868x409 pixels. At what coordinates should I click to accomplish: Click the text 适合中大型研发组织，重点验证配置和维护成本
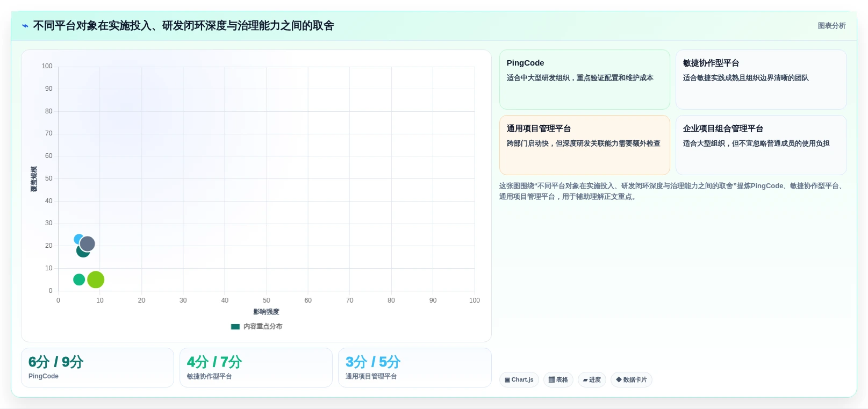[580, 78]
